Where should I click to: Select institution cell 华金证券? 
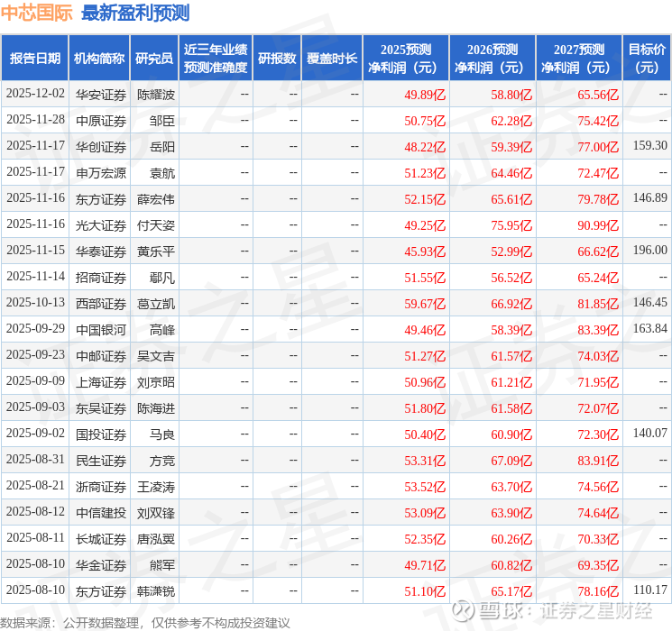click(101, 565)
